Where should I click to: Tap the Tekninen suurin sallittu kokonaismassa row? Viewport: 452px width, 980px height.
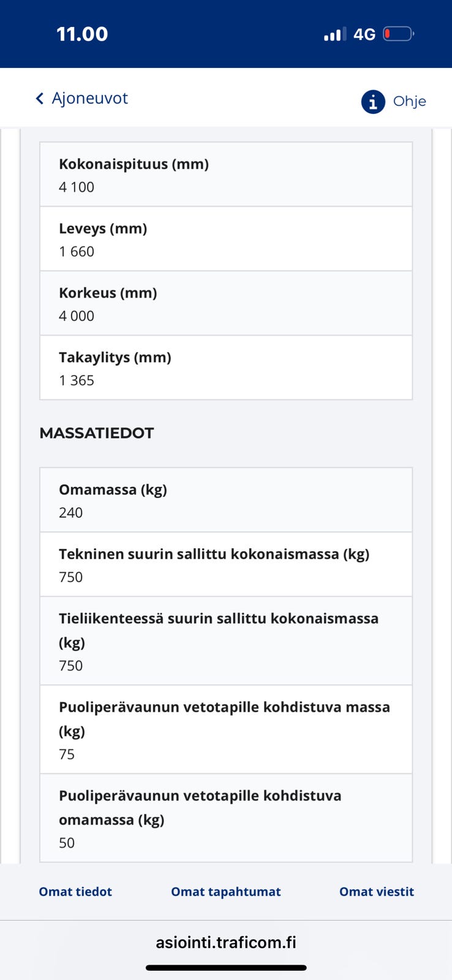tap(225, 564)
